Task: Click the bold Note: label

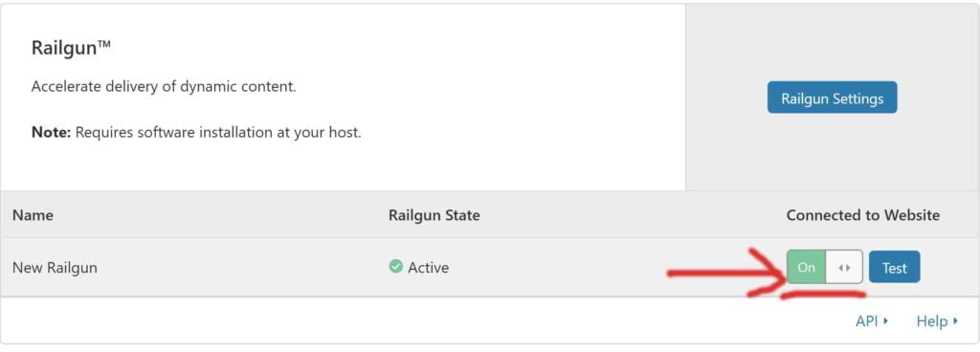Action: (52, 133)
